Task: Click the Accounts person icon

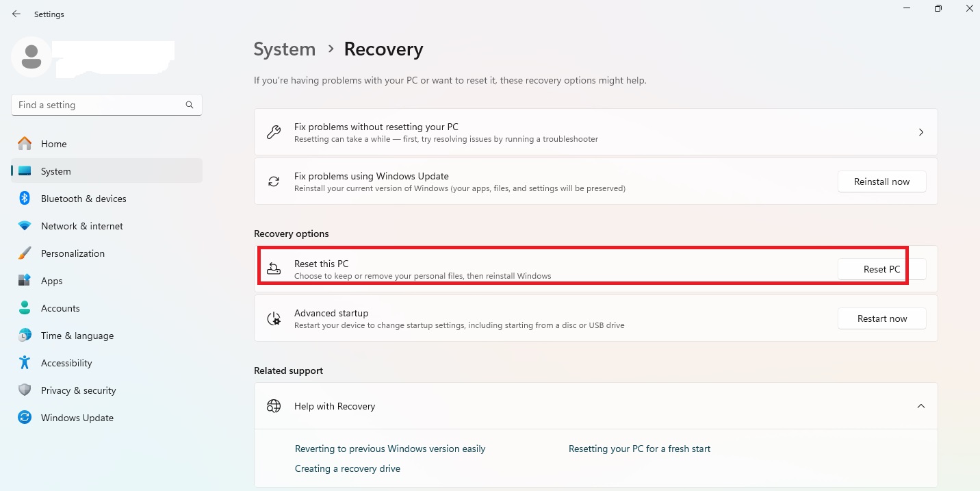Action: pos(25,308)
